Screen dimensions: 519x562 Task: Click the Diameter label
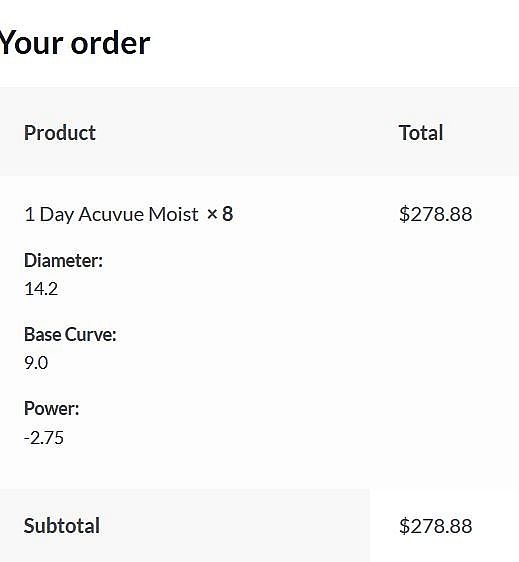(63, 260)
